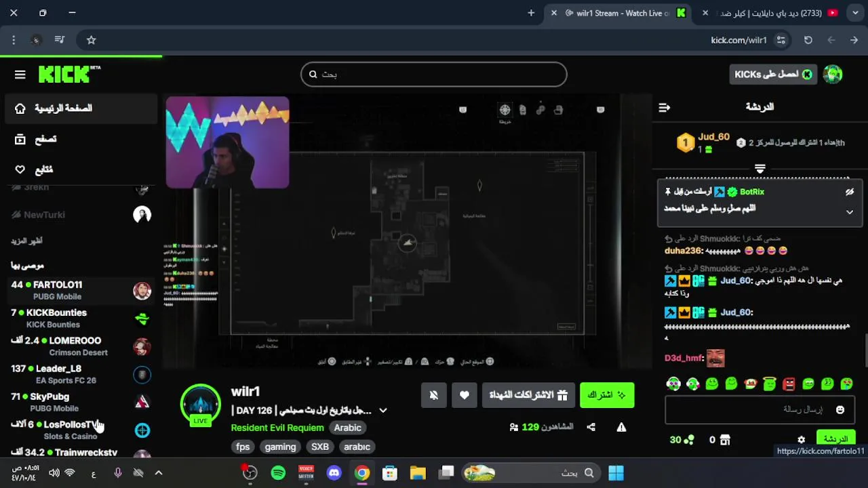Expand the leaderboard panel under Jud_60
Viewport: 868px width, 488px height.
(x=759, y=168)
